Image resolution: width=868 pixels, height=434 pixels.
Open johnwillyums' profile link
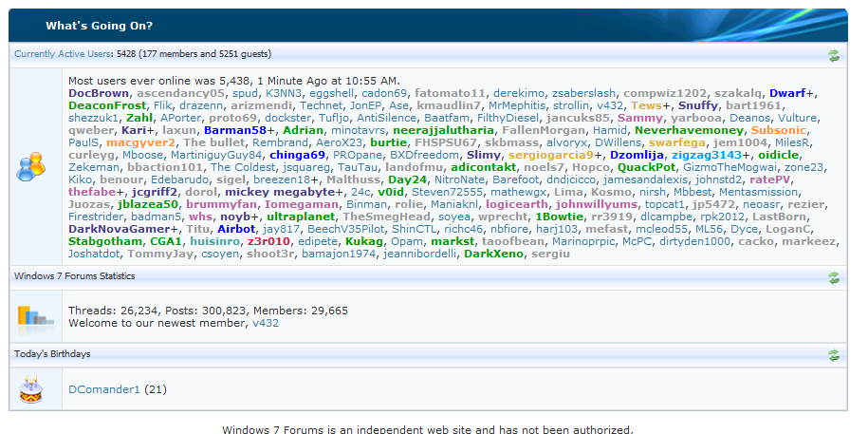coord(596,204)
